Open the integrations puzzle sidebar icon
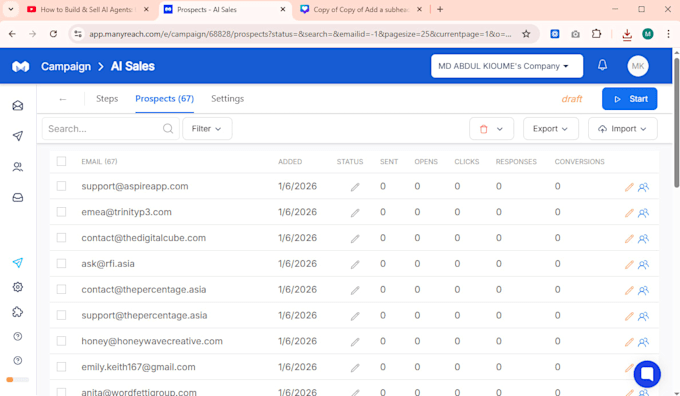680x396 pixels. pos(18,311)
